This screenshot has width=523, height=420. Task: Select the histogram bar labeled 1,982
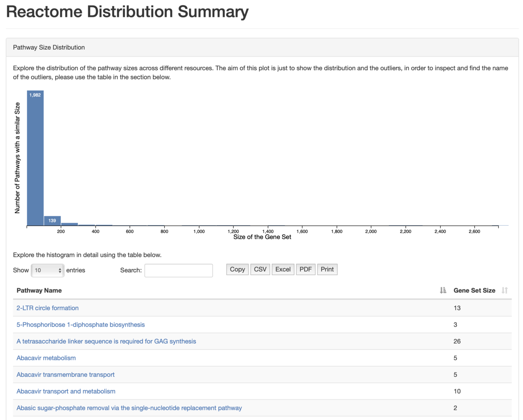point(35,158)
